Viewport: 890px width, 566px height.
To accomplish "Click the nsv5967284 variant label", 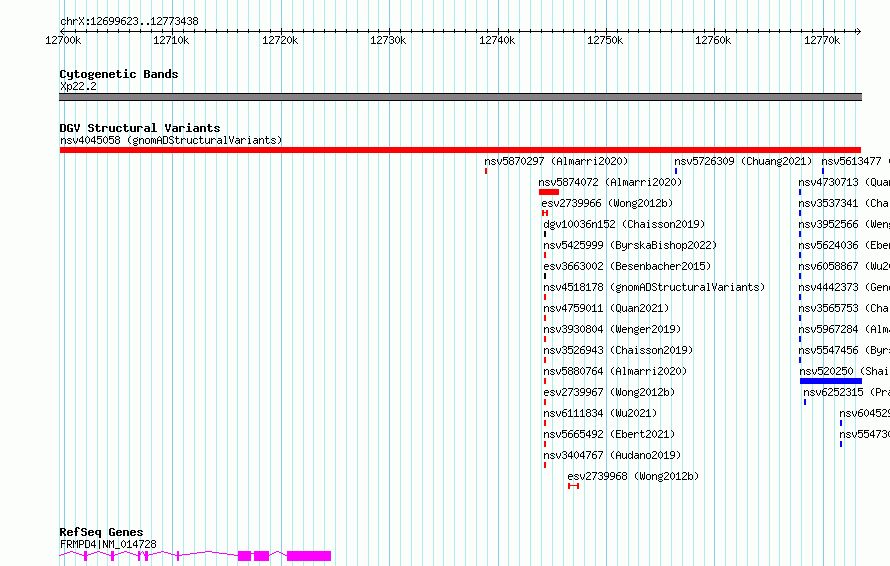I will pos(844,329).
